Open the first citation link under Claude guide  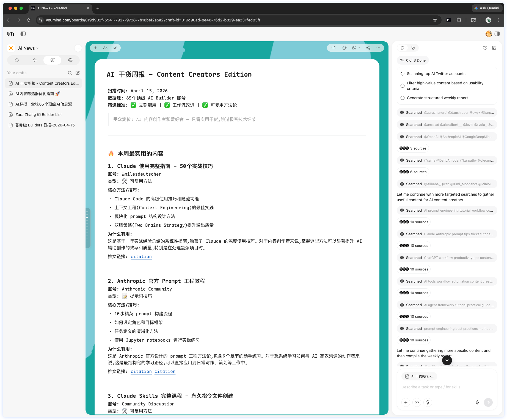141,256
